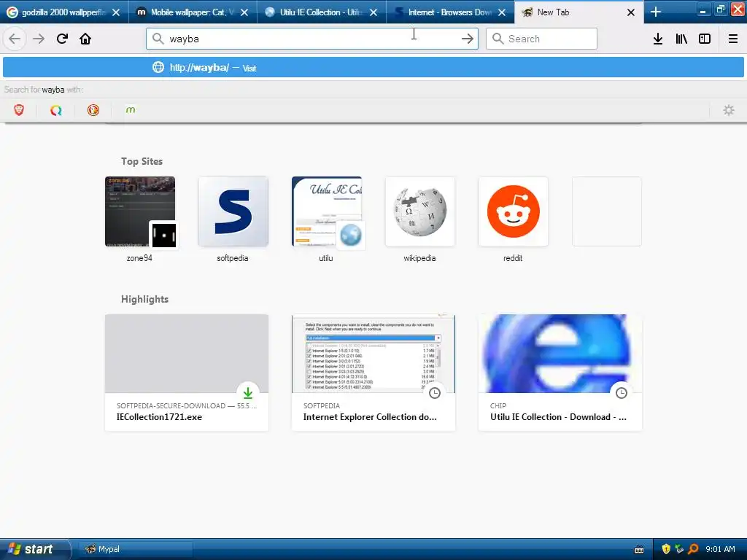Click the Top Sites heading

point(142,161)
